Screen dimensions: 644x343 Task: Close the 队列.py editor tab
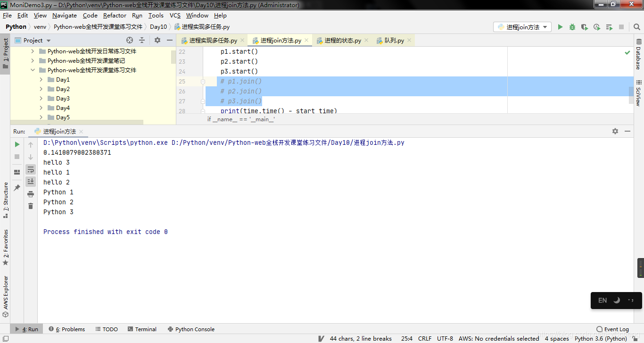coord(409,41)
